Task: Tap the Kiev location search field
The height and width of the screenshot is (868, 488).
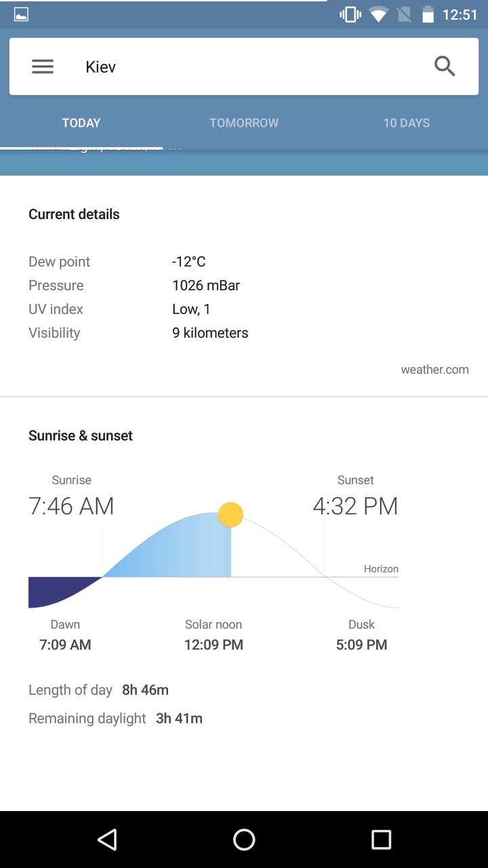Action: [x=244, y=66]
